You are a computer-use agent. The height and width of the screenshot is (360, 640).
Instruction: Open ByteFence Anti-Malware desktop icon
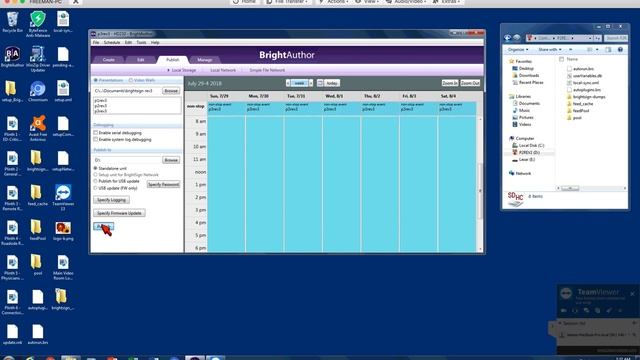click(x=38, y=24)
